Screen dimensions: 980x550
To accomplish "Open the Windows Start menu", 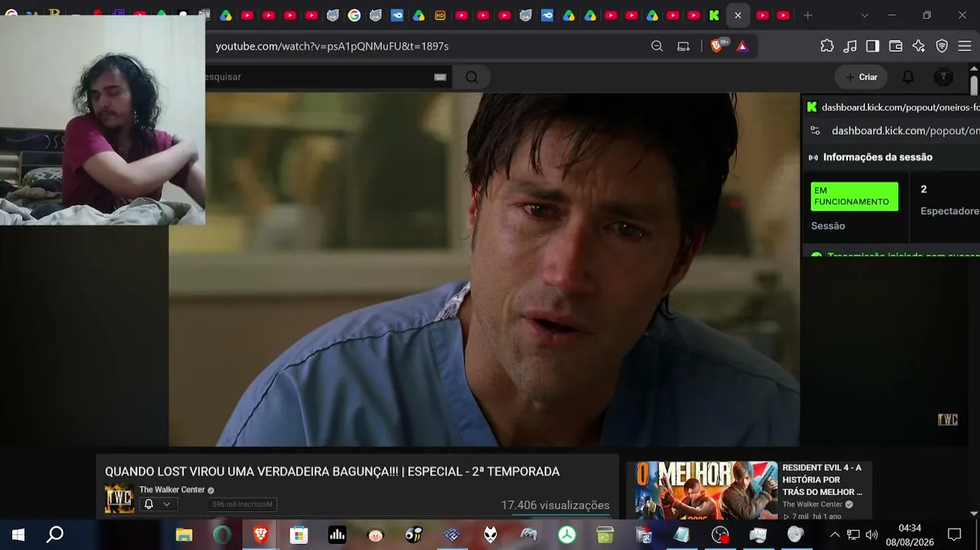I will point(18,535).
